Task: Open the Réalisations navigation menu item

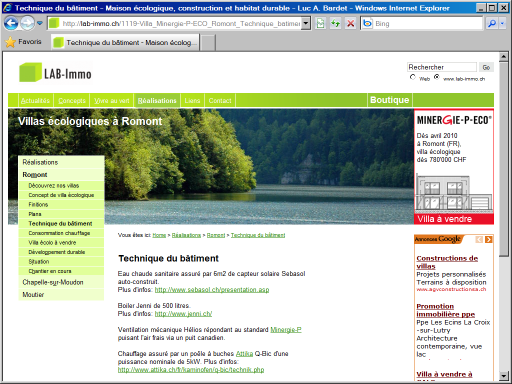Action: tap(157, 100)
